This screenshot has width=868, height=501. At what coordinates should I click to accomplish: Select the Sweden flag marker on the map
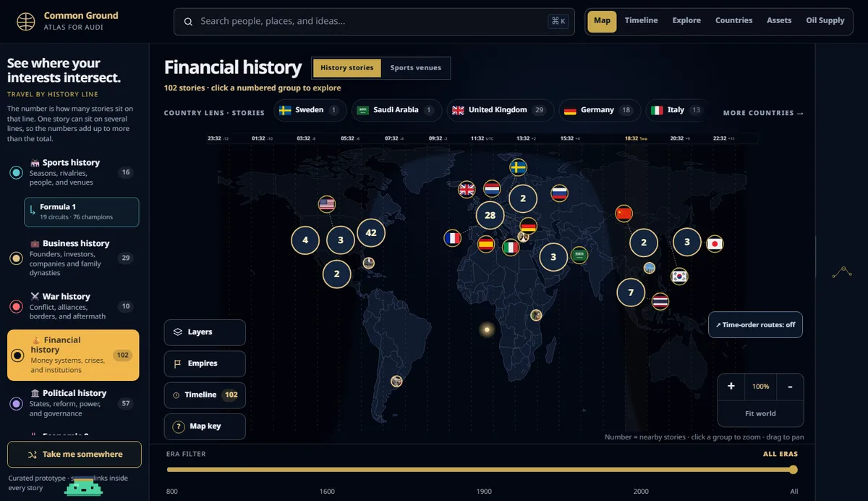click(518, 168)
